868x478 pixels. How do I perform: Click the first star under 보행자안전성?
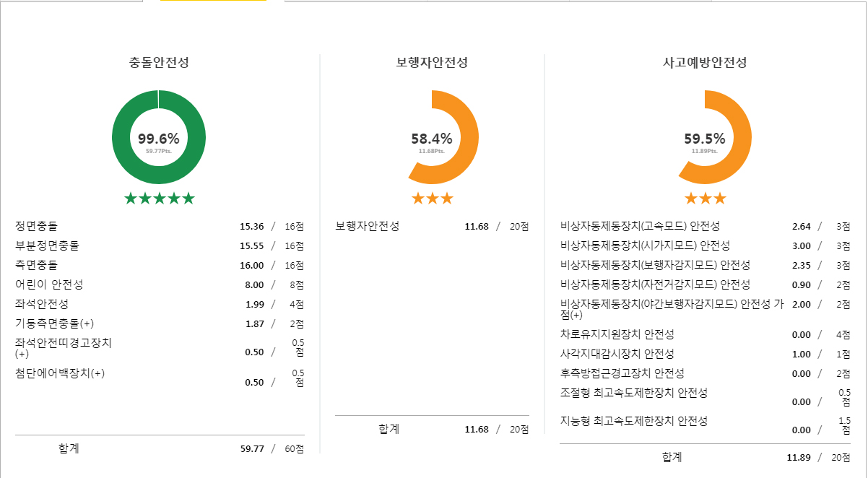pyautogui.click(x=417, y=196)
